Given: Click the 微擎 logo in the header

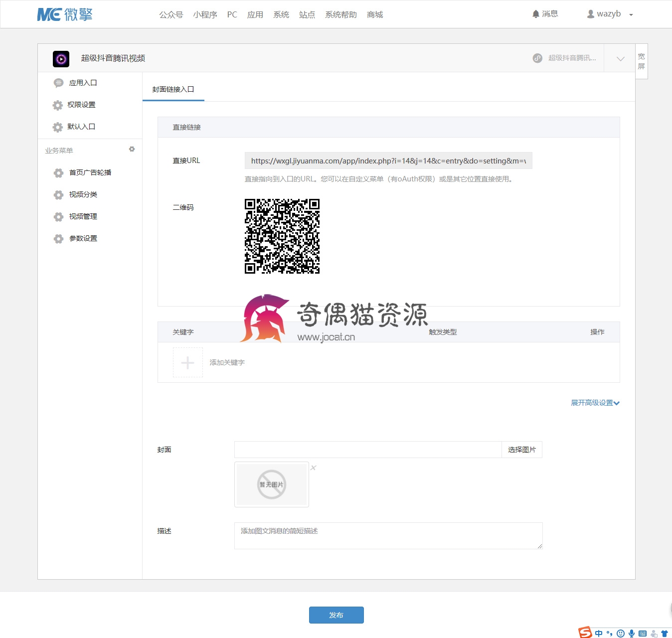Looking at the screenshot, I should [x=65, y=14].
